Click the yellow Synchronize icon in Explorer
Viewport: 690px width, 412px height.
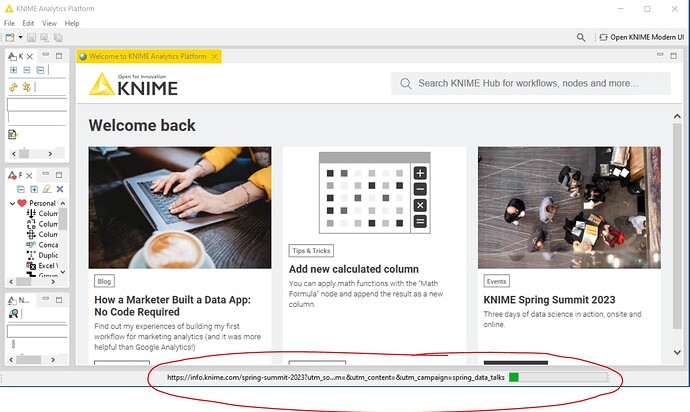pyautogui.click(x=27, y=87)
